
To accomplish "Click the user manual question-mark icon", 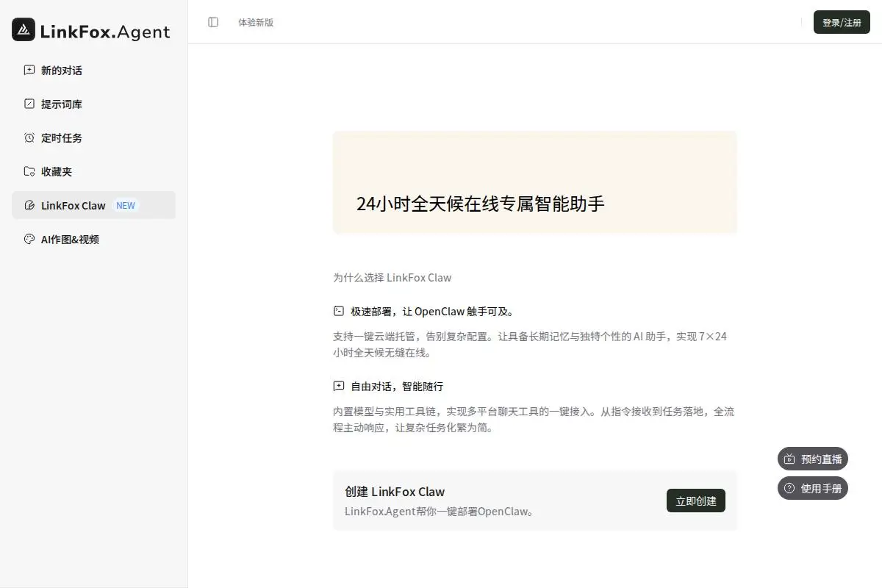I will (789, 488).
